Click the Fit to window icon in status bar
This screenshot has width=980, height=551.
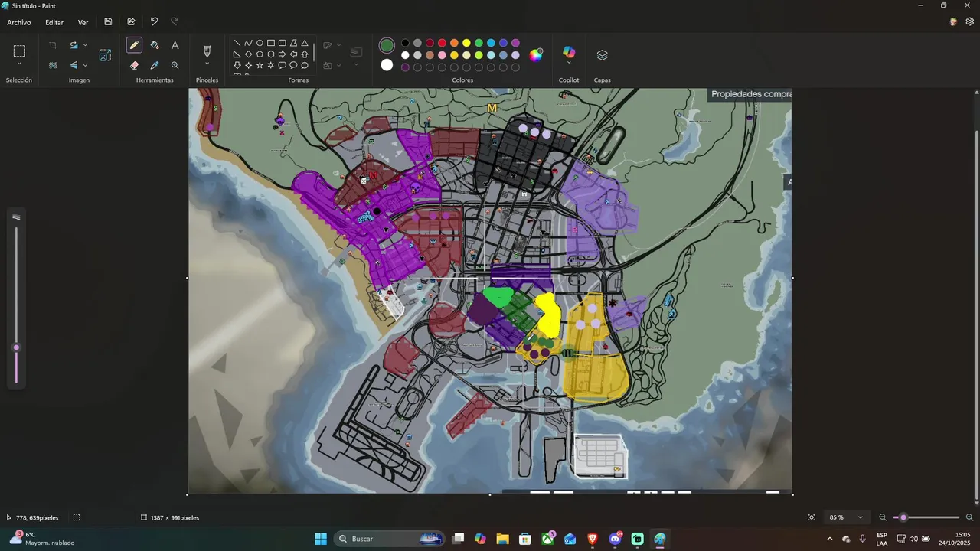pyautogui.click(x=812, y=517)
